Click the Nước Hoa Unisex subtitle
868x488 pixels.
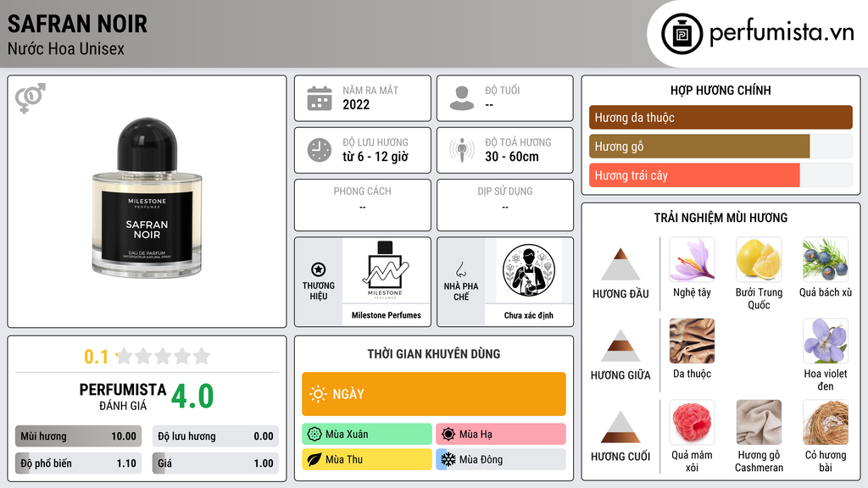(x=66, y=49)
